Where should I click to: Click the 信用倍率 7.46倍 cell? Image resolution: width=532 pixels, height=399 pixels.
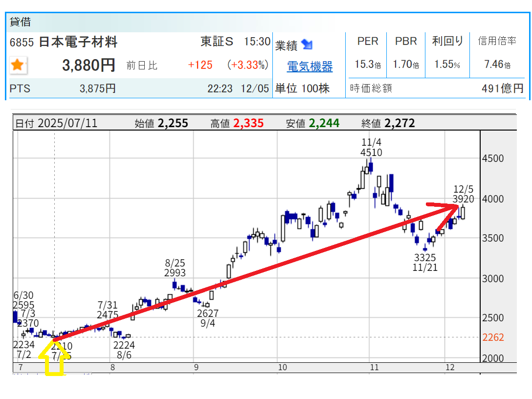pyautogui.click(x=497, y=65)
